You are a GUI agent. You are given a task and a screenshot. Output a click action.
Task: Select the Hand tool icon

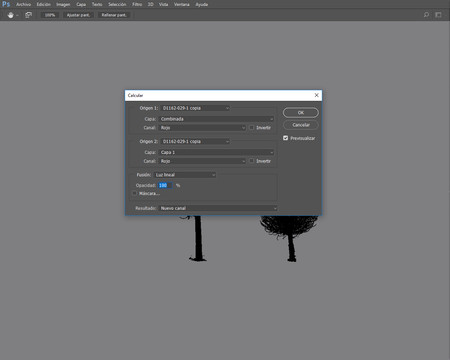click(11, 15)
